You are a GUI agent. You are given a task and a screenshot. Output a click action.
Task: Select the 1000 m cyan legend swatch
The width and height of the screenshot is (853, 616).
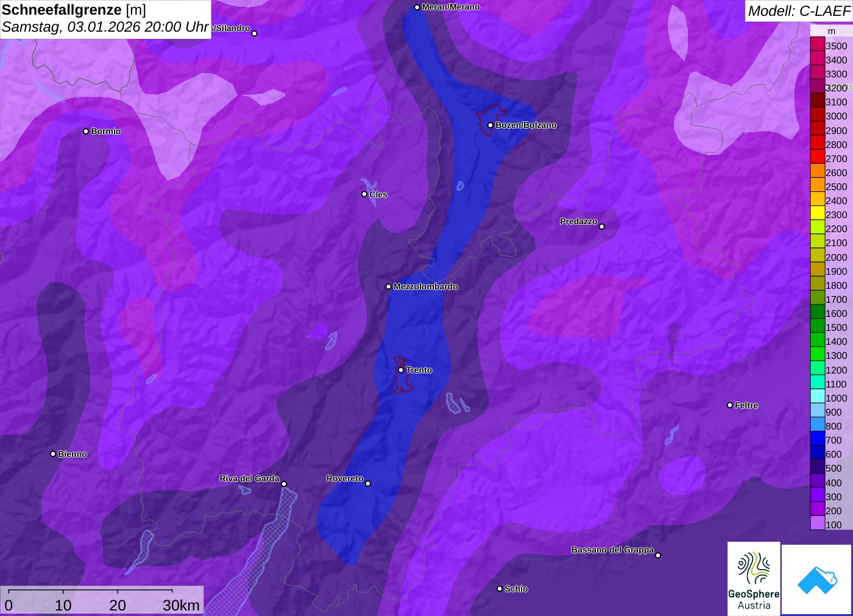click(818, 397)
